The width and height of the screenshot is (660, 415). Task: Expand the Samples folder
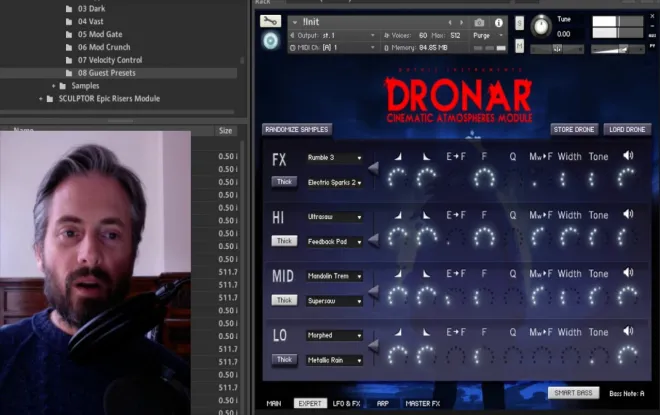(x=53, y=86)
